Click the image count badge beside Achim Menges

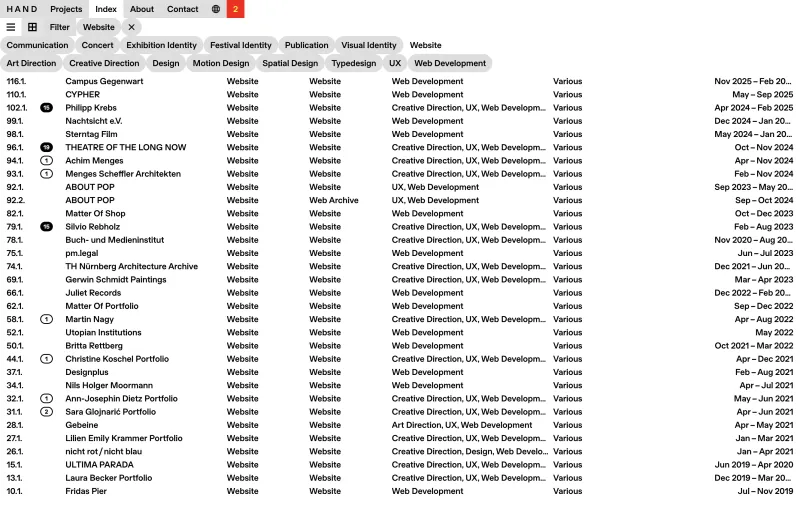coord(46,161)
